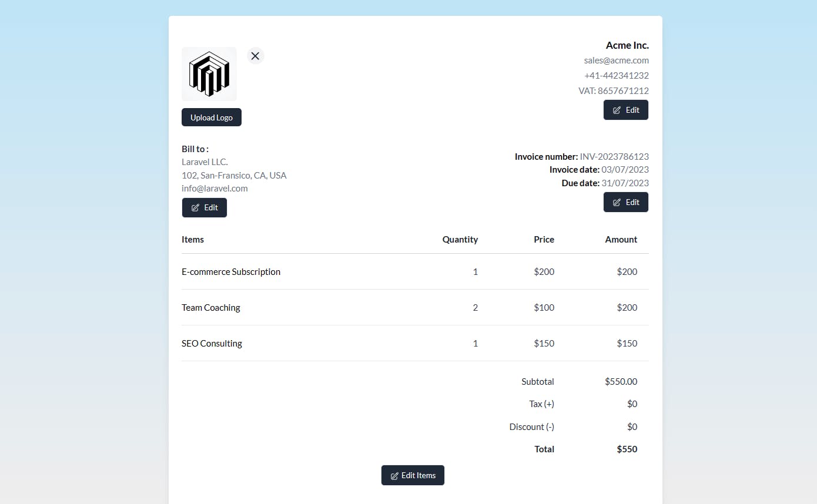Select the E-commerce Subscription item row

[x=231, y=271]
